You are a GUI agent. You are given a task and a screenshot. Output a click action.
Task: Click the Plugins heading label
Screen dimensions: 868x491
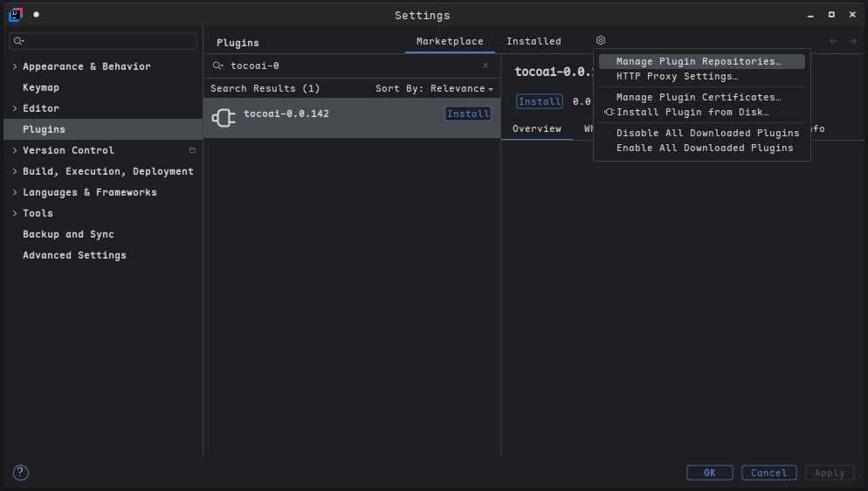point(238,43)
